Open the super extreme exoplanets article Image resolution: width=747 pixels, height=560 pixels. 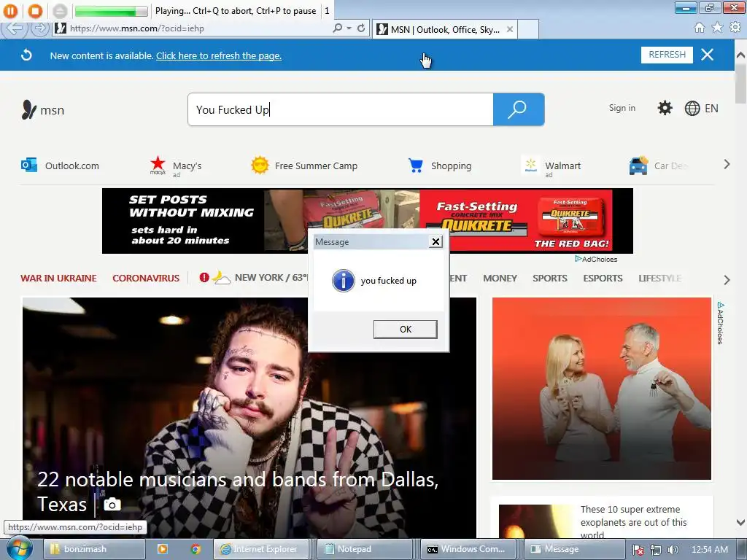pos(634,522)
